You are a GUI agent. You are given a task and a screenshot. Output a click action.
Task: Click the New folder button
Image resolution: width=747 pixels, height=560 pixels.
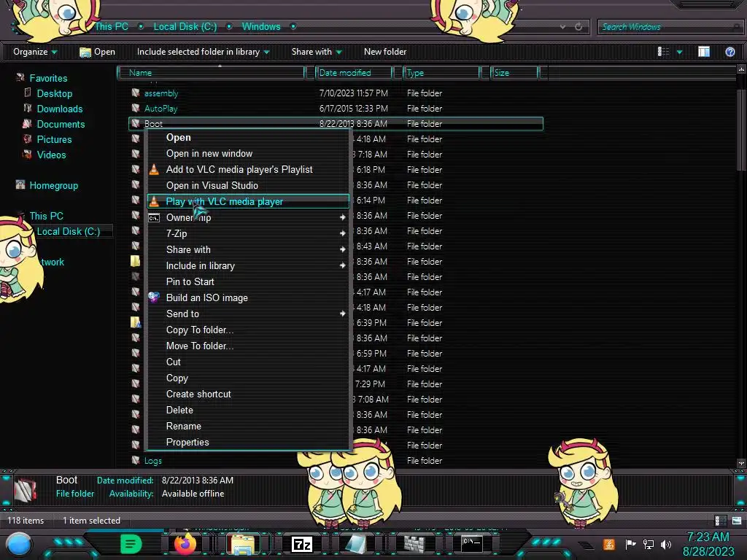385,52
